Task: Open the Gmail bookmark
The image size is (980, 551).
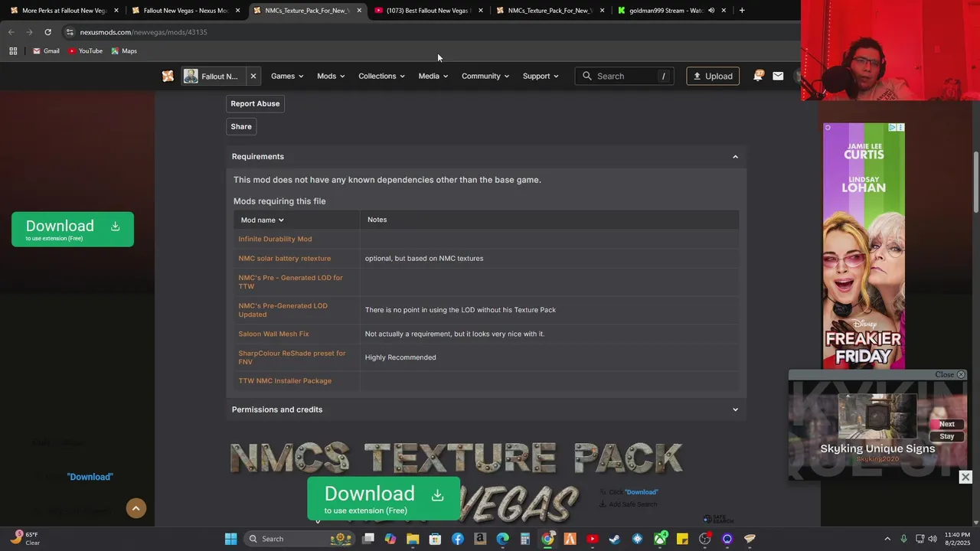Action: pyautogui.click(x=46, y=51)
